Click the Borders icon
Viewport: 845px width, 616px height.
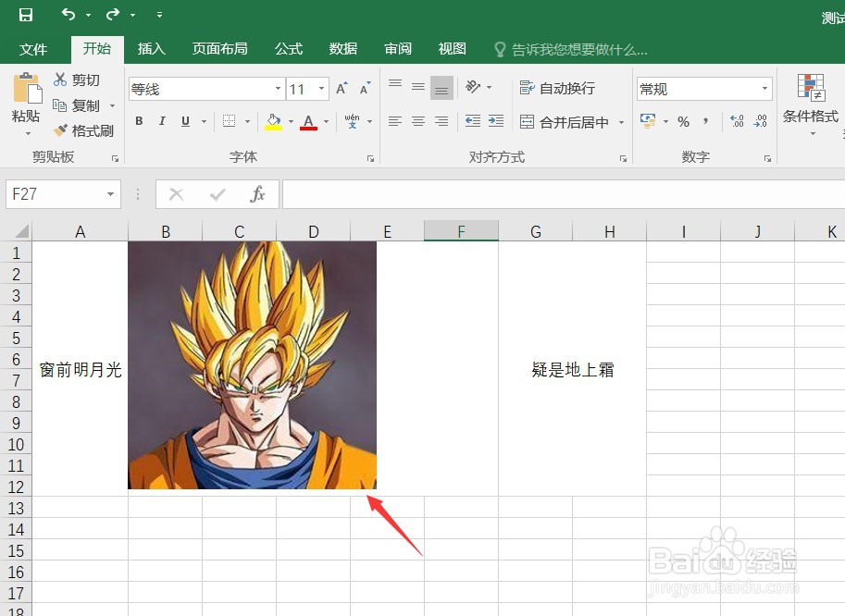tap(229, 121)
